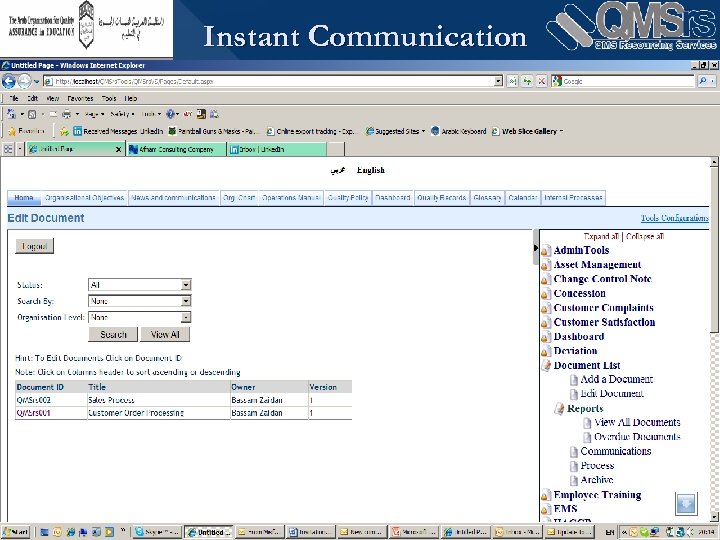Click the Expand all link
The width and height of the screenshot is (720, 540).
601,236
